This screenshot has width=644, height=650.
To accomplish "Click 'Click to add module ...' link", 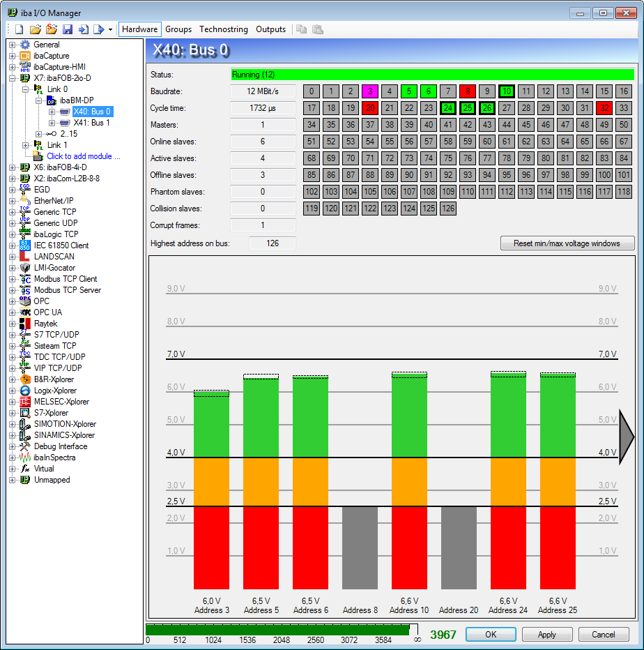I will click(x=83, y=156).
